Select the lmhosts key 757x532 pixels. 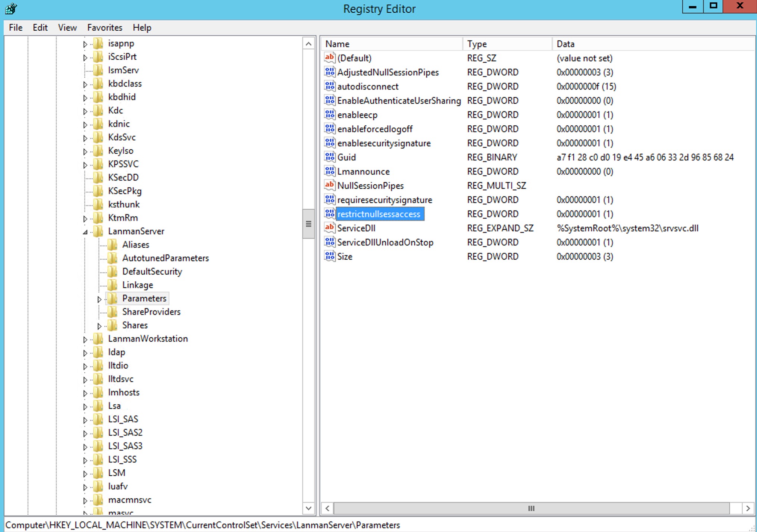[x=124, y=392]
